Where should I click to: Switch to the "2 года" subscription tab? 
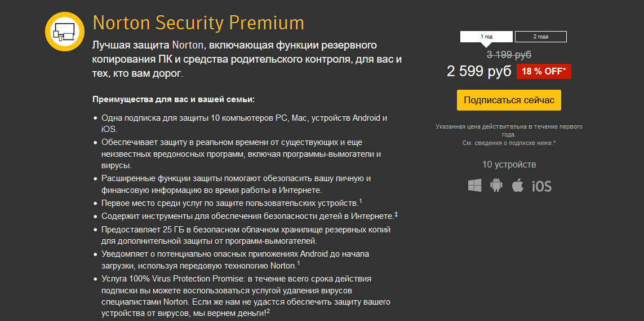[x=540, y=37]
